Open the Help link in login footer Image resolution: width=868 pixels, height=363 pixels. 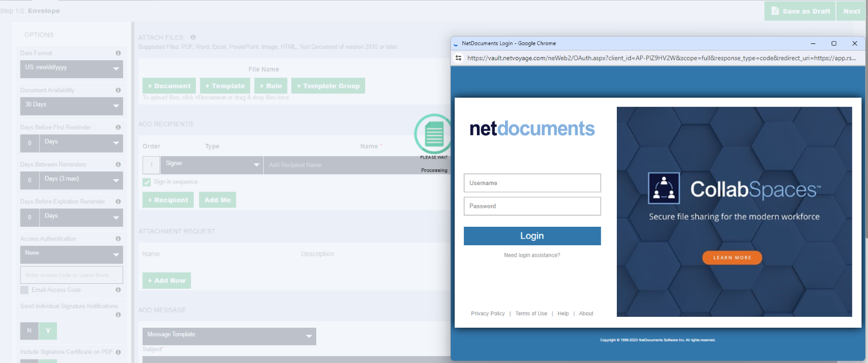click(563, 314)
